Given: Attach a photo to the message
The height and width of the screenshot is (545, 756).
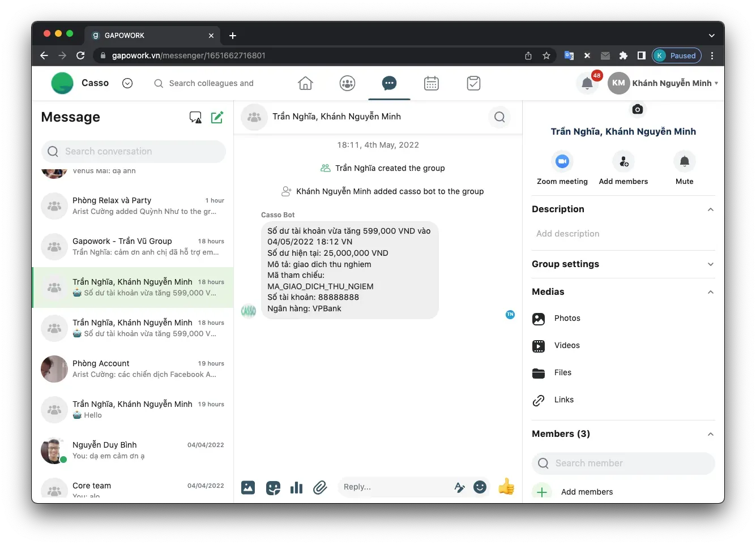Looking at the screenshot, I should click(x=248, y=487).
